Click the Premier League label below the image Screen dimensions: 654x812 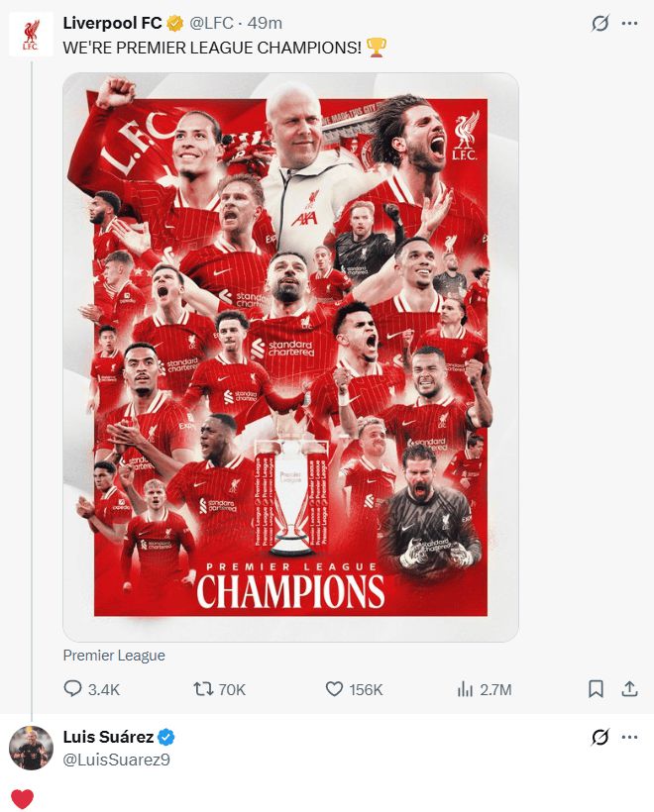[x=114, y=656]
